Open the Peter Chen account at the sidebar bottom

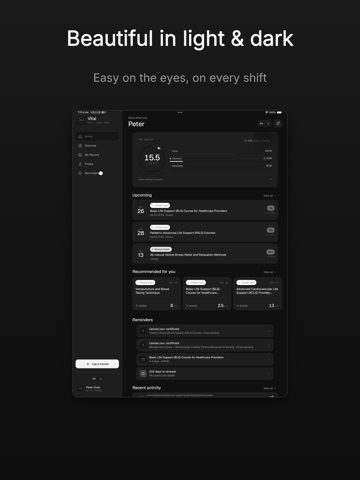point(97,388)
